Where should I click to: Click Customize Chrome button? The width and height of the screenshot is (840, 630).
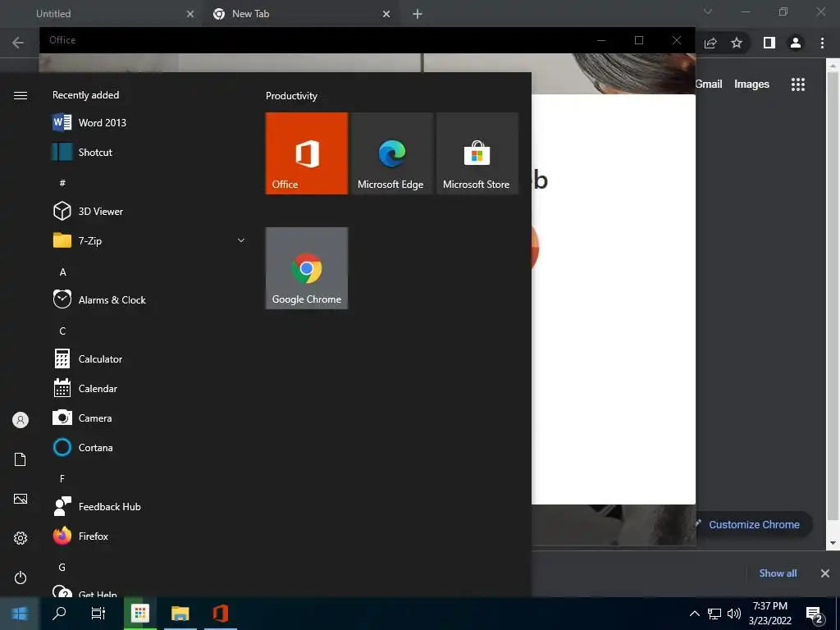(x=755, y=524)
